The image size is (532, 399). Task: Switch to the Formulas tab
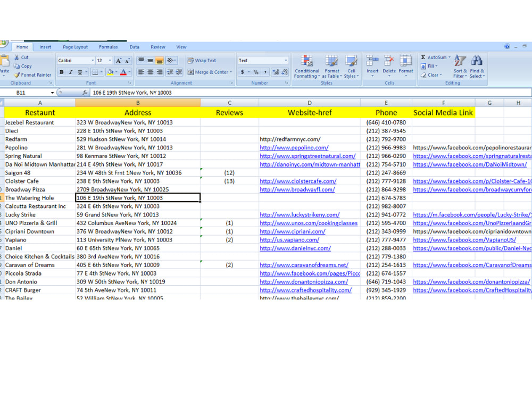(x=108, y=47)
